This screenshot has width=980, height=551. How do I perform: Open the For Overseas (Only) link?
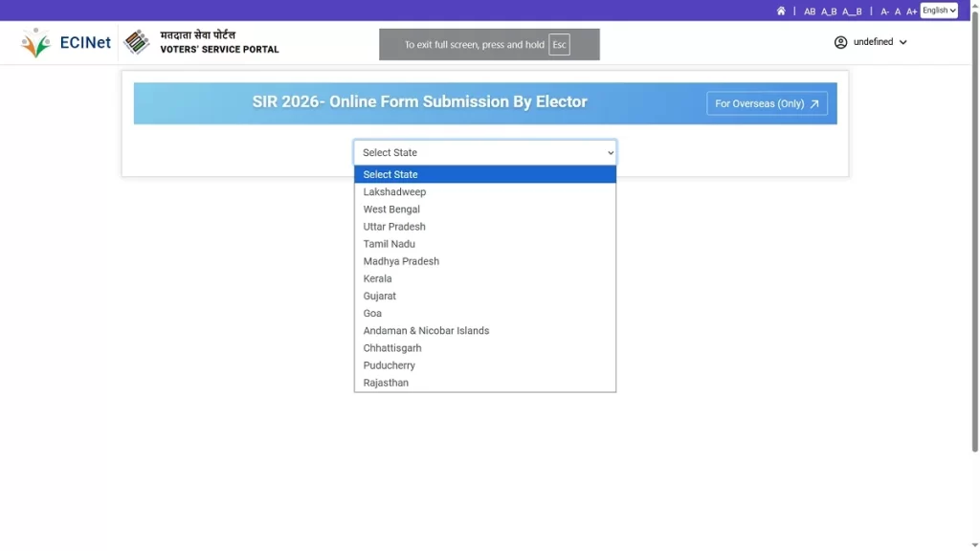tap(767, 103)
